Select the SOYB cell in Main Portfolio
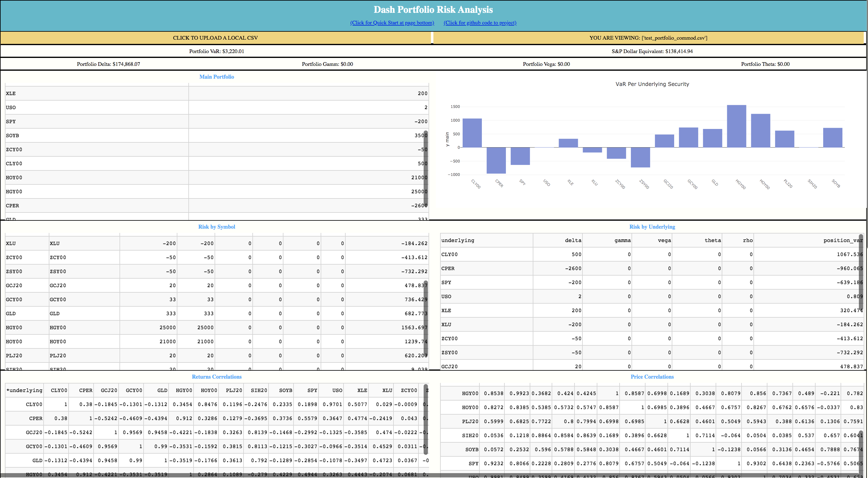The width and height of the screenshot is (868, 478). click(12, 136)
